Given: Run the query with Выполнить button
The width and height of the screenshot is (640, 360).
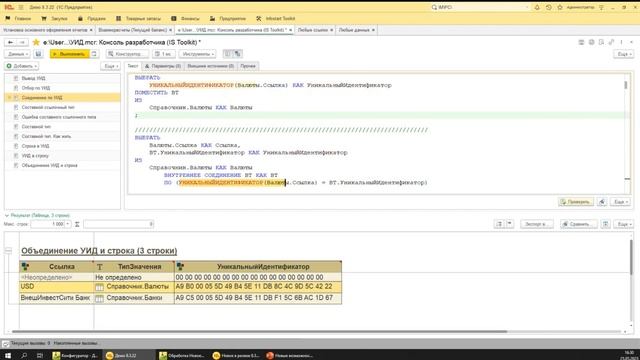Looking at the screenshot, I should coord(69,54).
